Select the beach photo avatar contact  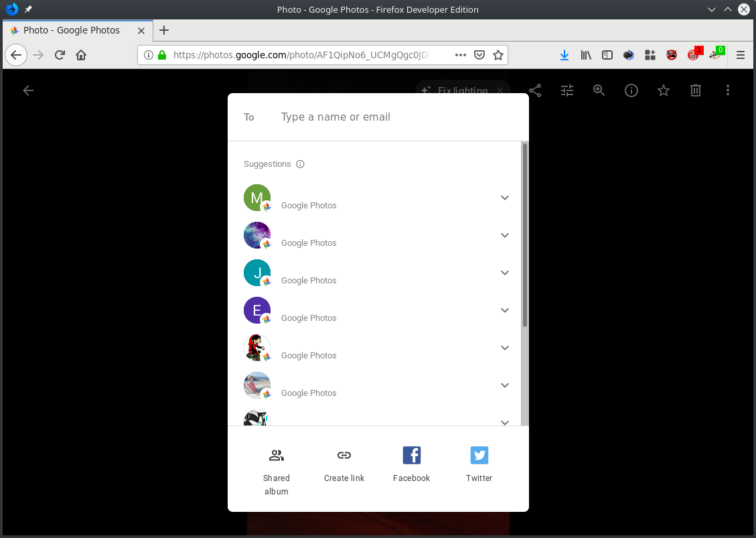click(257, 385)
